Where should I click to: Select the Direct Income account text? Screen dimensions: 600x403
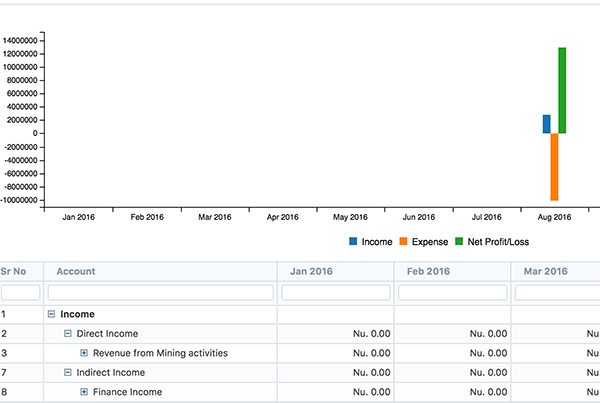point(107,334)
